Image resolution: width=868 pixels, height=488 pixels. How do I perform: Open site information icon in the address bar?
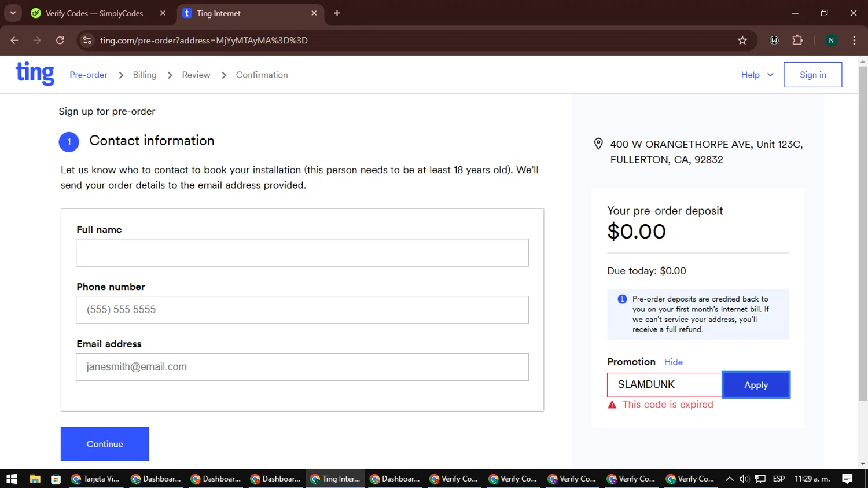(87, 41)
